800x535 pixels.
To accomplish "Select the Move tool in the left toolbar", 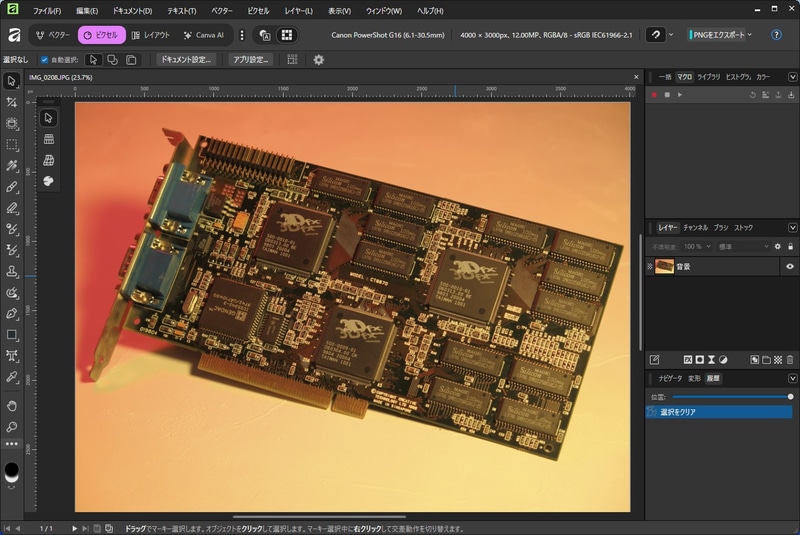I will pos(12,81).
